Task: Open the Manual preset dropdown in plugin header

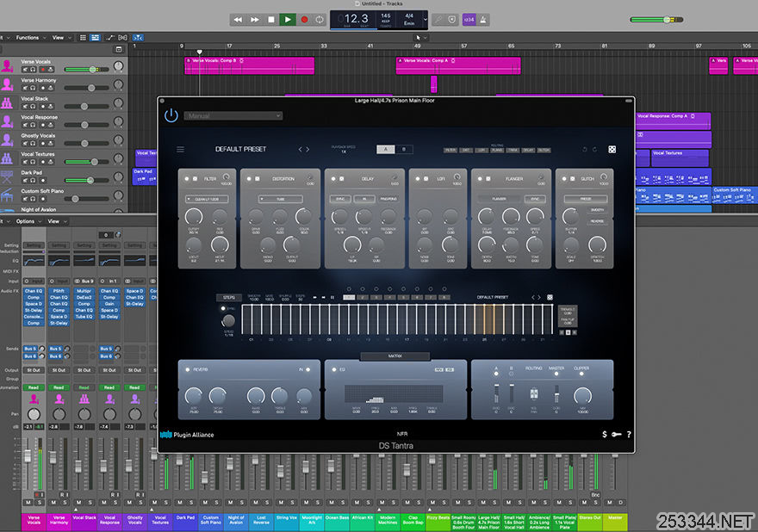Action: [233, 116]
